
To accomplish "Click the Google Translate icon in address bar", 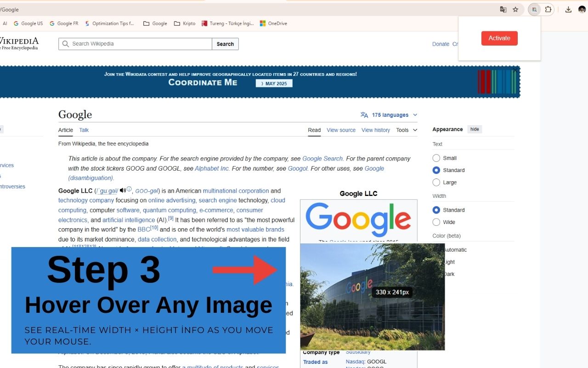I will click(503, 9).
